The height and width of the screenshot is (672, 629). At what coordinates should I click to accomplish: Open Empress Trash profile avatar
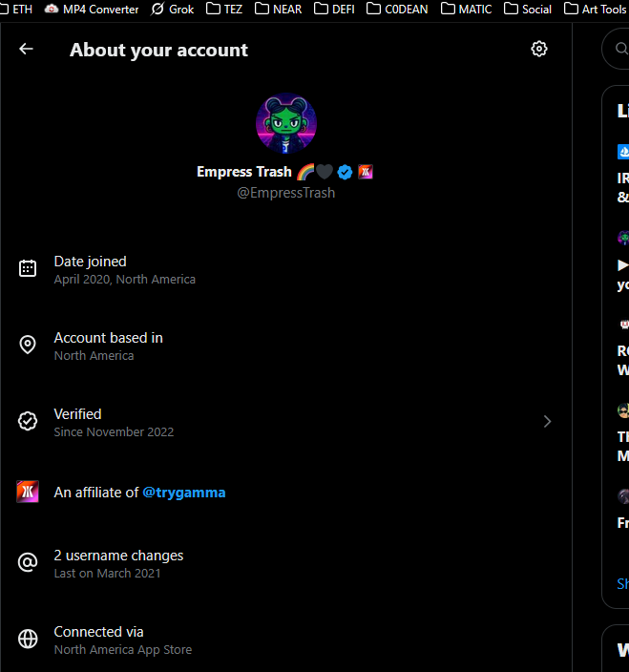[286, 123]
